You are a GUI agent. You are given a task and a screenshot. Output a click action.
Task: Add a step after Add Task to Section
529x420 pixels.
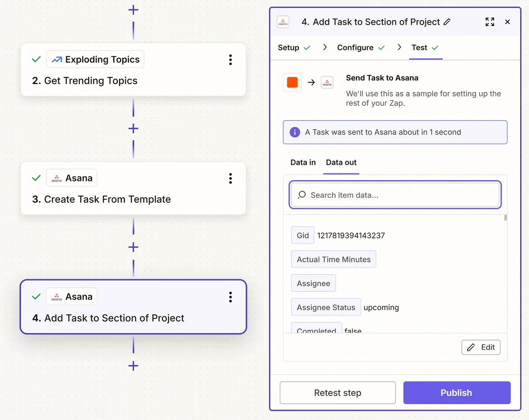[133, 366]
